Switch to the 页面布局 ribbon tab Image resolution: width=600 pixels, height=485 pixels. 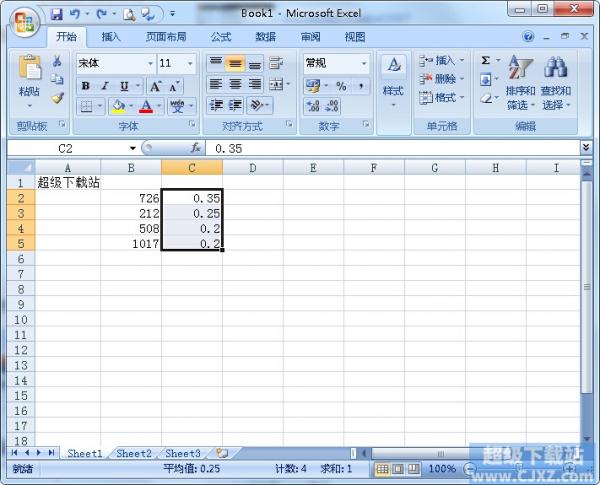pos(166,37)
